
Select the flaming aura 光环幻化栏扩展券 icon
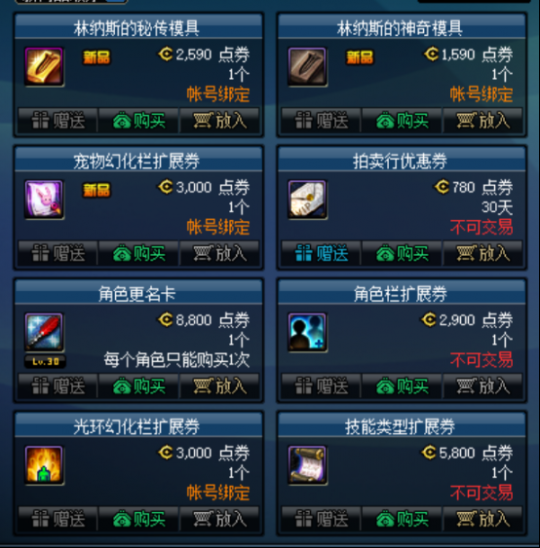pyautogui.click(x=44, y=465)
